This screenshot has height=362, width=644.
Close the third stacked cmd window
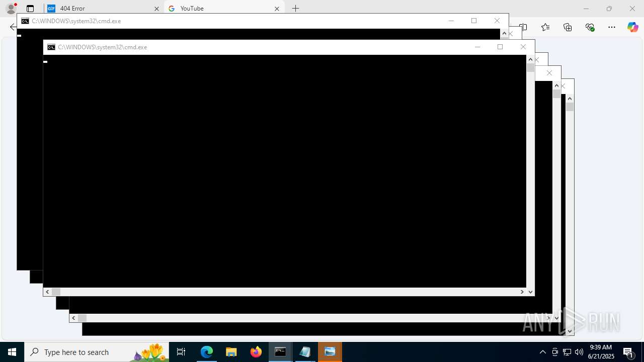click(x=549, y=73)
